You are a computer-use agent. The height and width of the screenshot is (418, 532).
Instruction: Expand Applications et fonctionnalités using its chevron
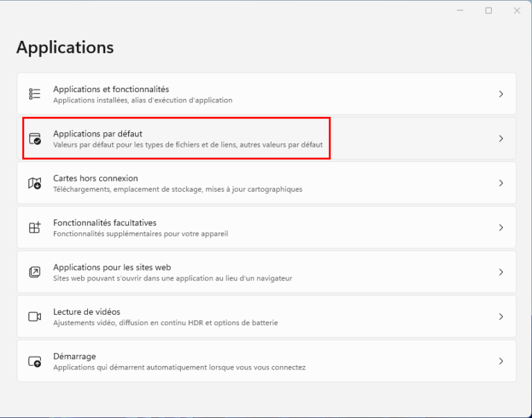point(501,94)
